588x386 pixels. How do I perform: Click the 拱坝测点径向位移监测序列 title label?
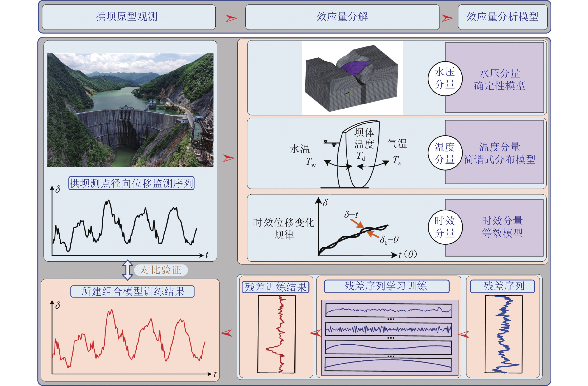(131, 183)
